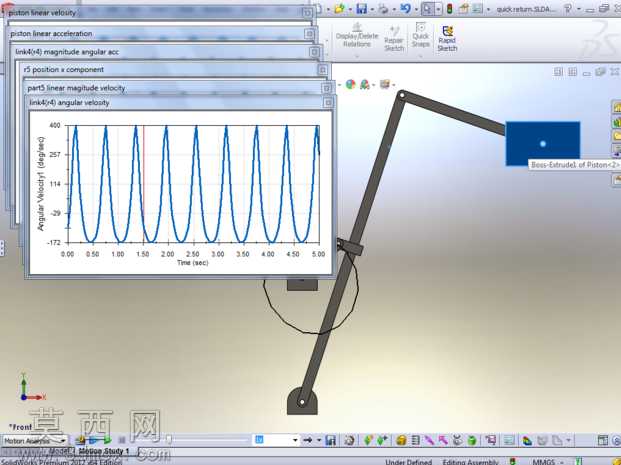This screenshot has width=621, height=465.
Task: Open the Apply Scene dropdown arrow
Action: (373, 85)
